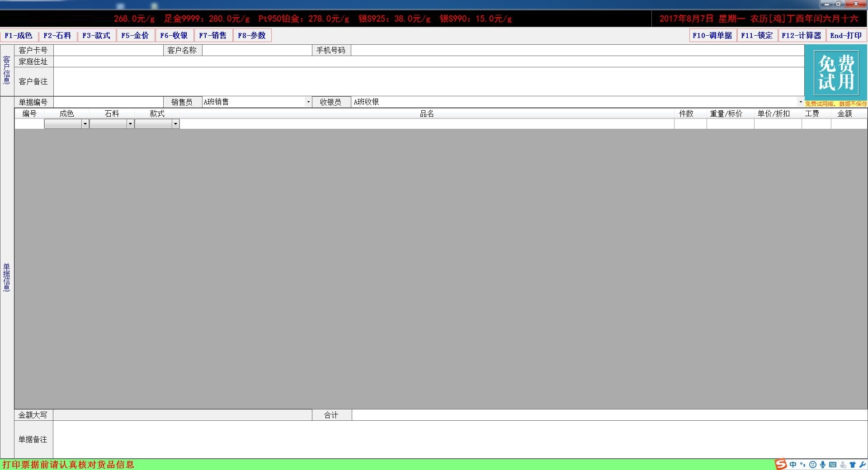Open F7-销售 sales settings
The height and width of the screenshot is (470, 868).
click(213, 35)
